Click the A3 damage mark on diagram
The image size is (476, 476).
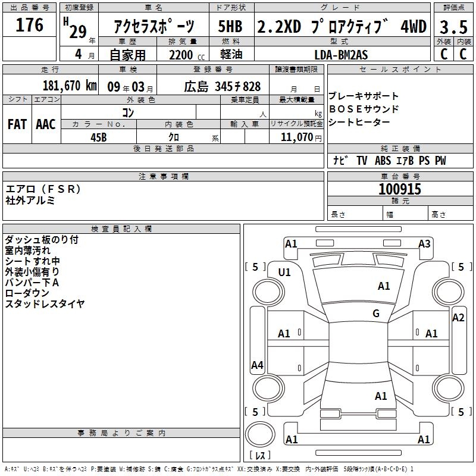(424, 244)
